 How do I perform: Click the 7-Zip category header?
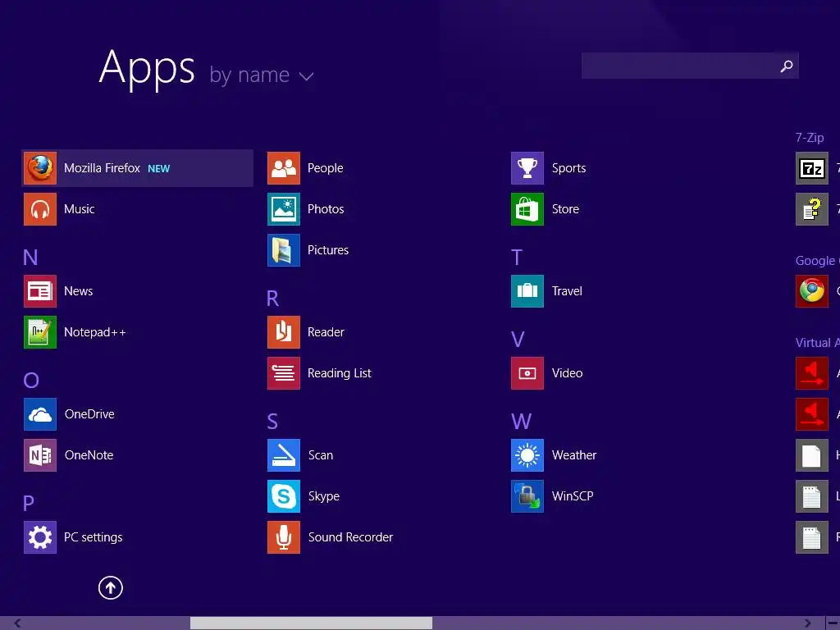(x=810, y=138)
